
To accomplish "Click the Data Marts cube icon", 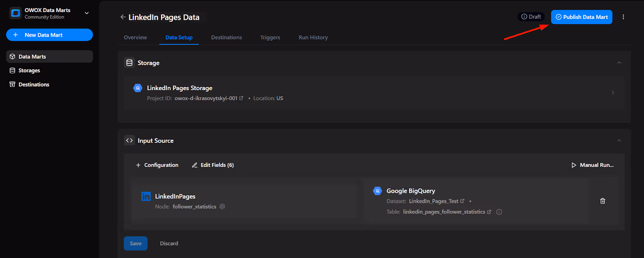I will [x=12, y=57].
